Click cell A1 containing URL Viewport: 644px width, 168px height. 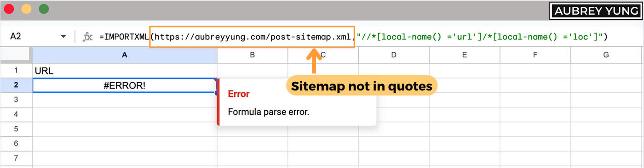(125, 71)
